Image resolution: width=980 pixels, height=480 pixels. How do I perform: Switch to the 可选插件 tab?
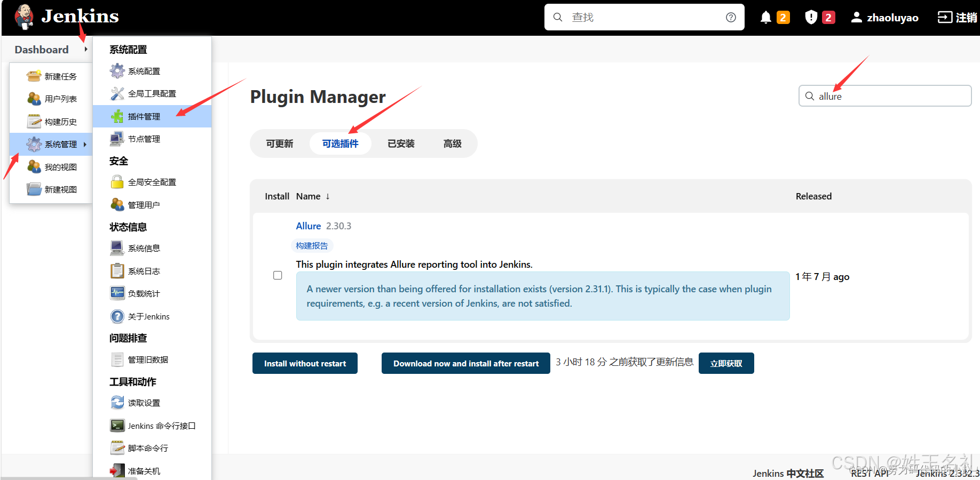(x=341, y=143)
